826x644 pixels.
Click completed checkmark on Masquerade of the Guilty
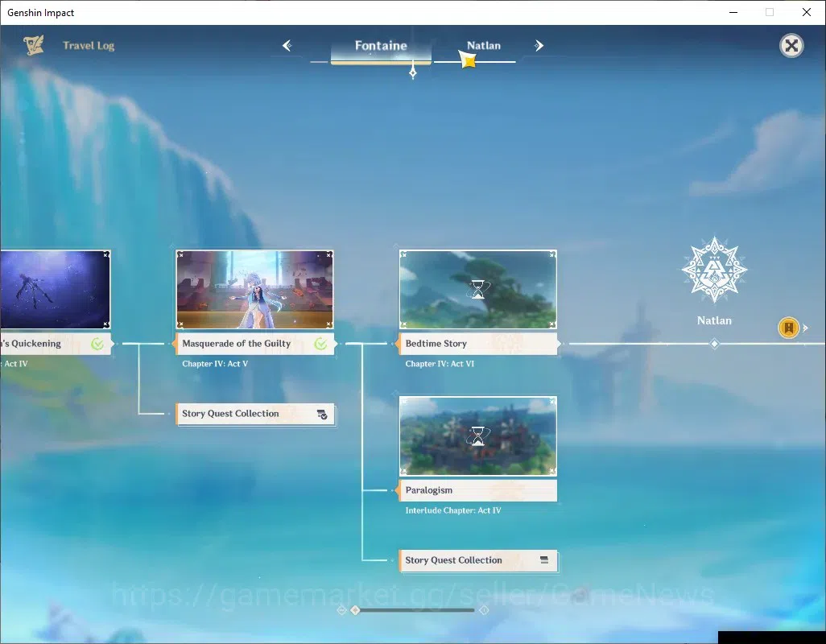(x=320, y=344)
